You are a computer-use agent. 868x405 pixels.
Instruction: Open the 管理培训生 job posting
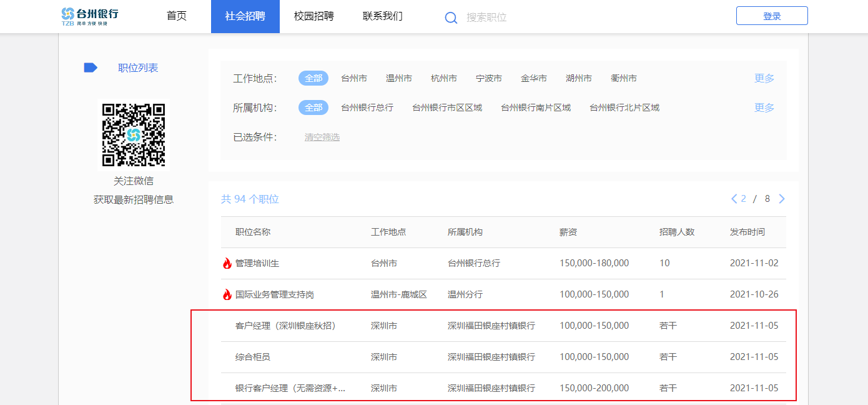[x=257, y=263]
